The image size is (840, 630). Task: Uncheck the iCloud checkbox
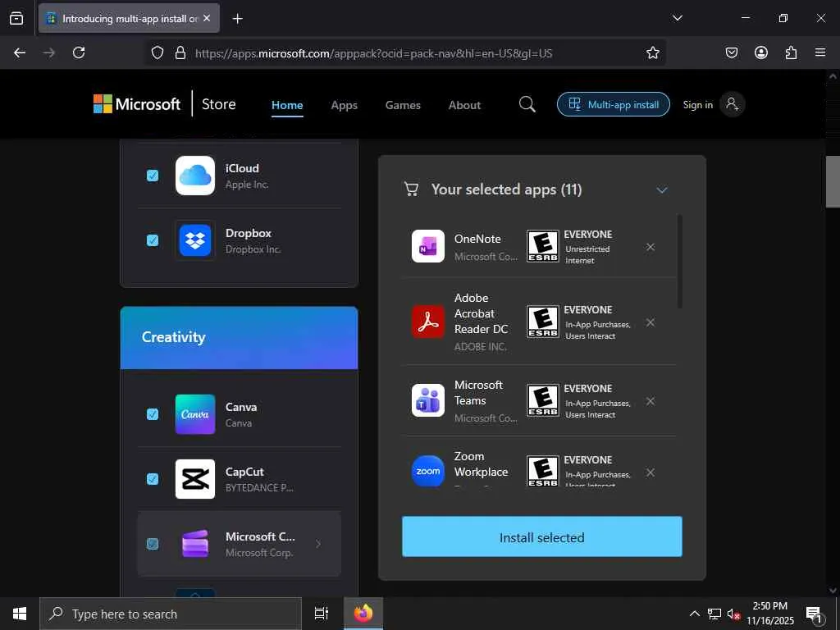pos(153,176)
